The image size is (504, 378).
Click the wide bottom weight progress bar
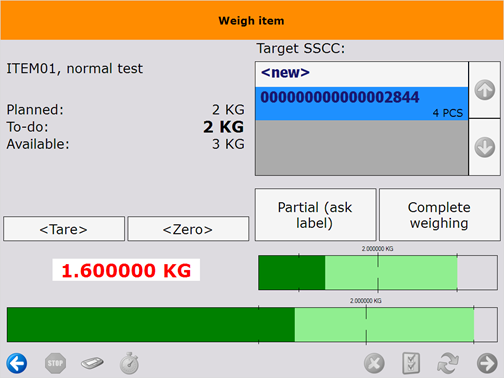[x=252, y=325]
